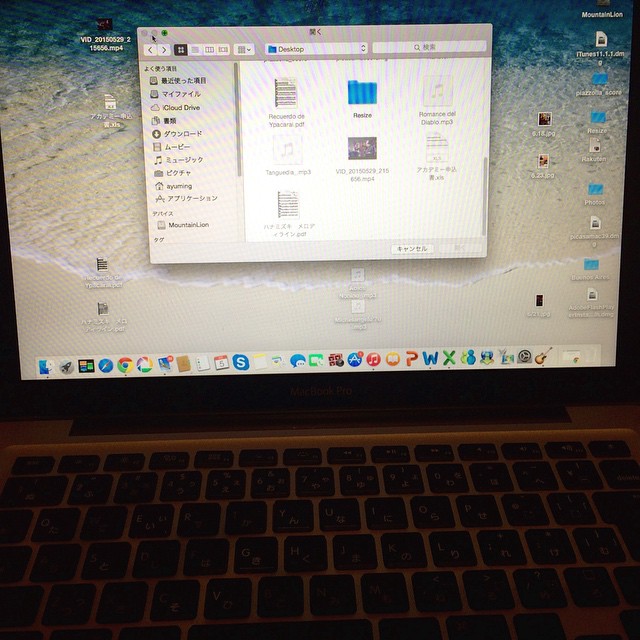
Task: Go forward with the dialog's forward arrow
Action: [164, 50]
